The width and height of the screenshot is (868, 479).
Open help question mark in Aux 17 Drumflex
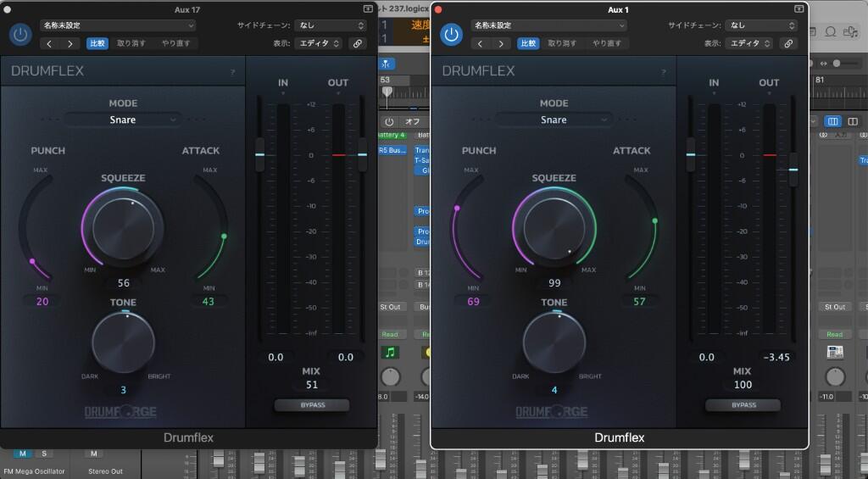click(232, 72)
